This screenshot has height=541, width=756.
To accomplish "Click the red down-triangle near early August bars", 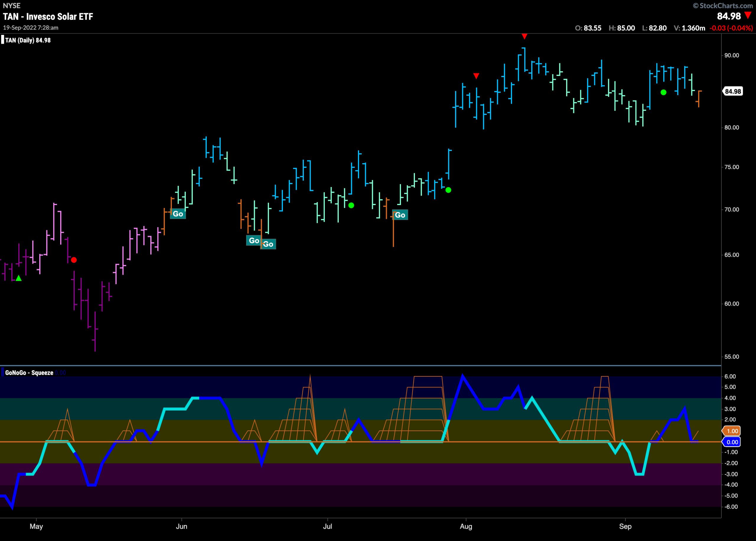I will tap(476, 76).
